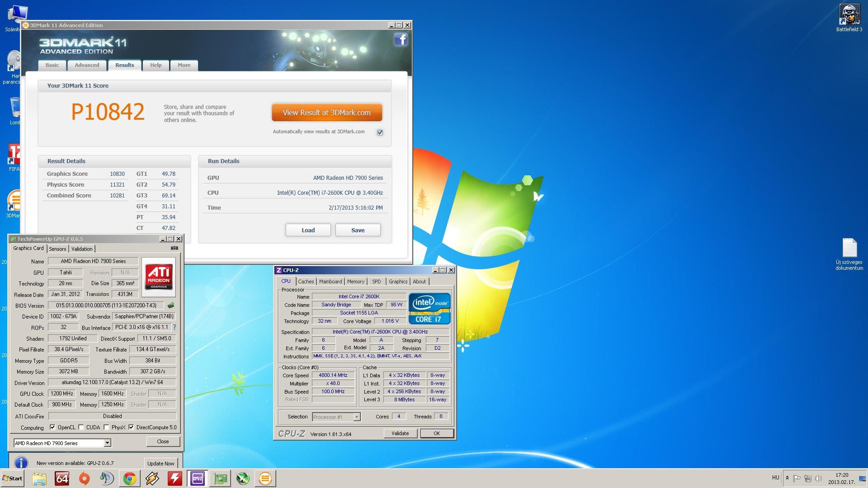The width and height of the screenshot is (868, 488).
Task: Switch to the Sensors tab in GPU-Z
Action: 57,249
